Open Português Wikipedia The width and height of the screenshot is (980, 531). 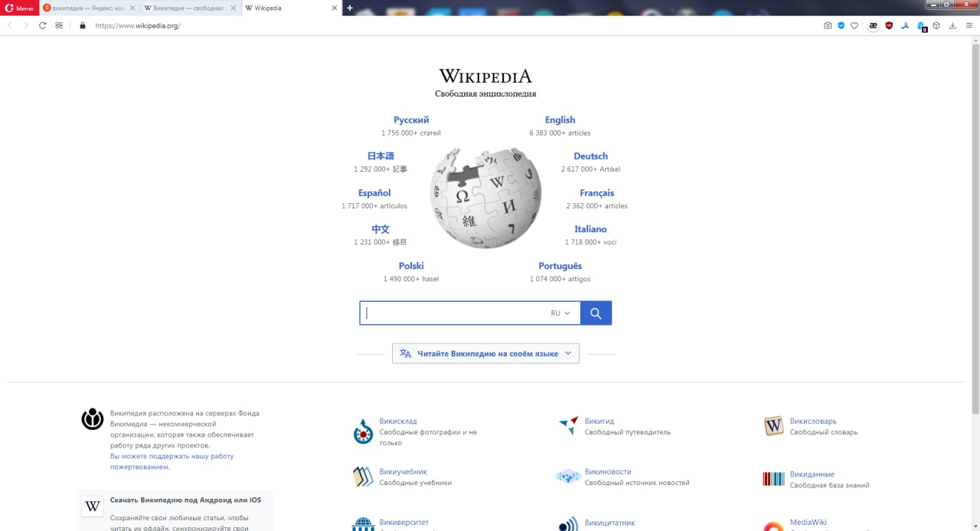(560, 266)
